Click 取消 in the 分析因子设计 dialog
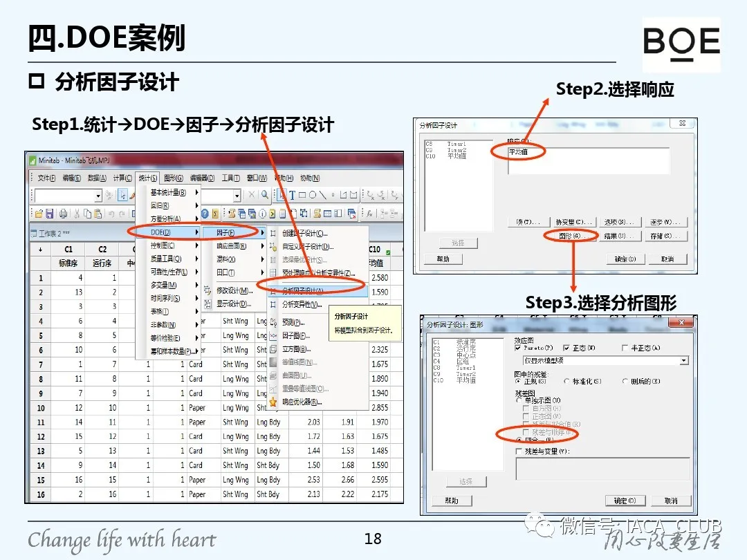 [667, 259]
